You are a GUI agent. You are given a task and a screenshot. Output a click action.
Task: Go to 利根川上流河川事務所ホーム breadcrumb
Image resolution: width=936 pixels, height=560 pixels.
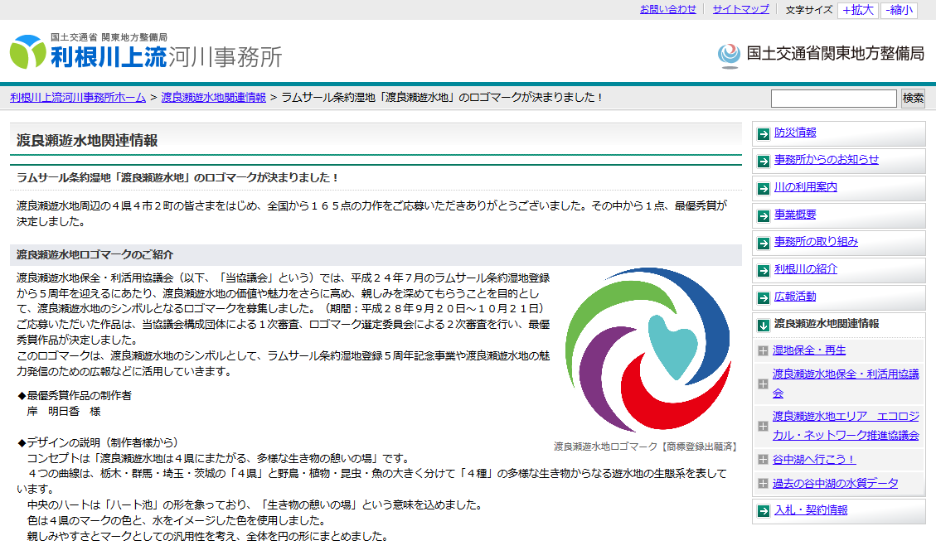coord(78,98)
